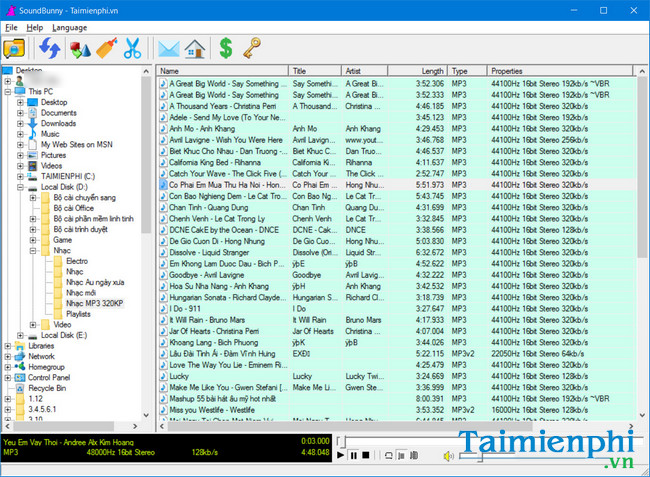Expand the Network tree node
This screenshot has height=477, width=650.
click(x=7, y=356)
